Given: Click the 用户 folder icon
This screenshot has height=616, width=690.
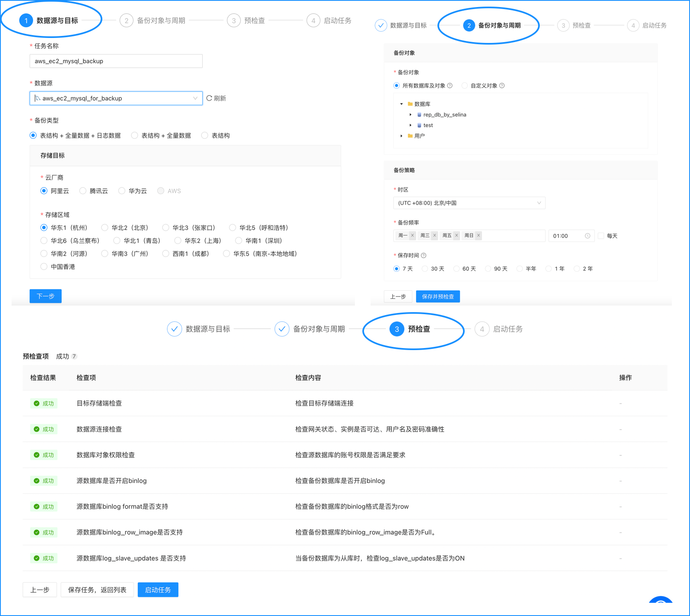Looking at the screenshot, I should click(x=410, y=136).
